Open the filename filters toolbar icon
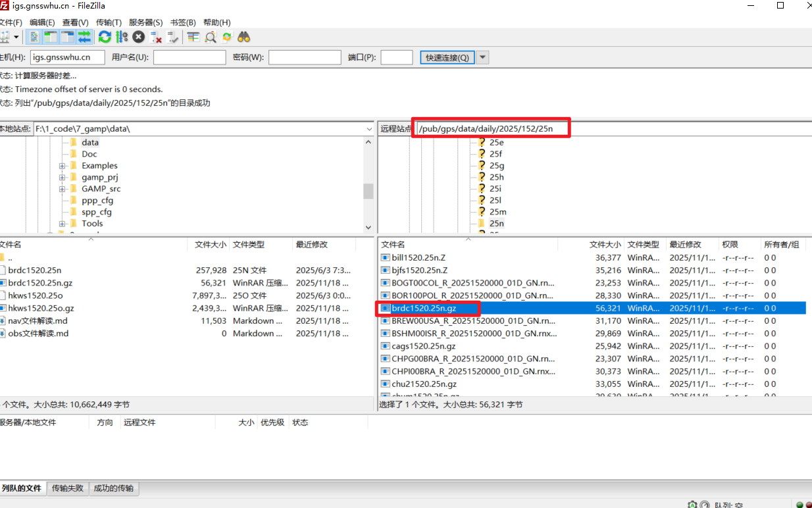 point(193,38)
